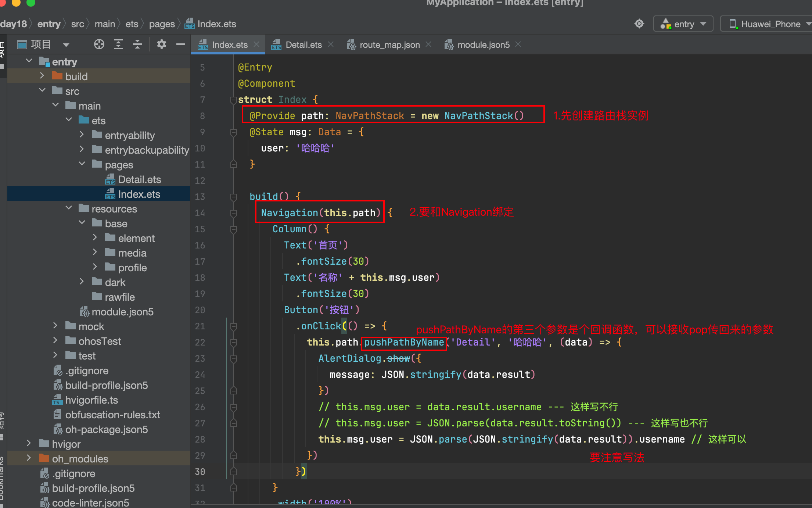Click the Expand All icon in project panel

[118, 44]
